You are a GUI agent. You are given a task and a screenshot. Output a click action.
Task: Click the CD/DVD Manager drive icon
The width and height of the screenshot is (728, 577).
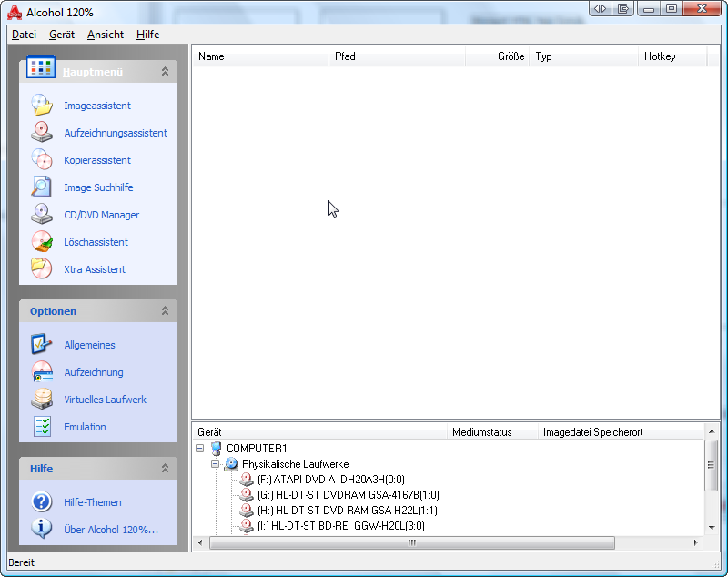click(x=42, y=215)
